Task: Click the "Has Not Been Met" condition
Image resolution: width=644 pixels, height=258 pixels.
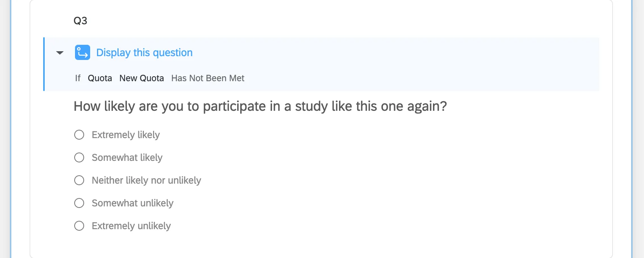Action: tap(208, 78)
